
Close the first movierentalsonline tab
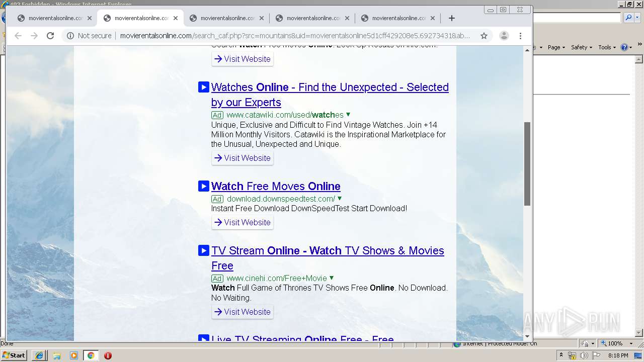coord(90,18)
